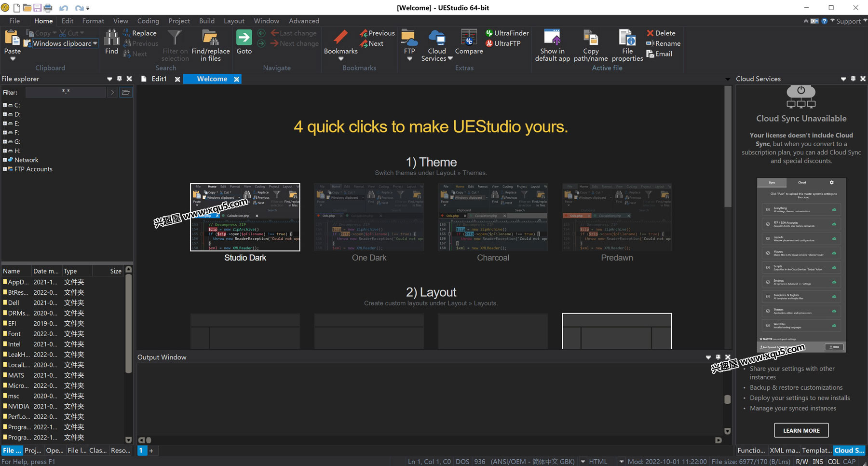Open Find/replace in files

(210, 45)
